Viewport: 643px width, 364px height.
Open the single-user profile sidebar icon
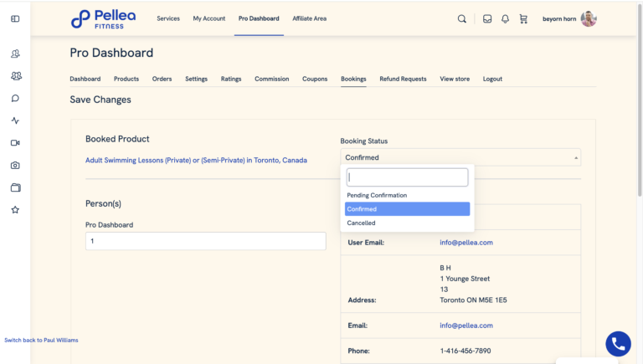[x=15, y=54]
